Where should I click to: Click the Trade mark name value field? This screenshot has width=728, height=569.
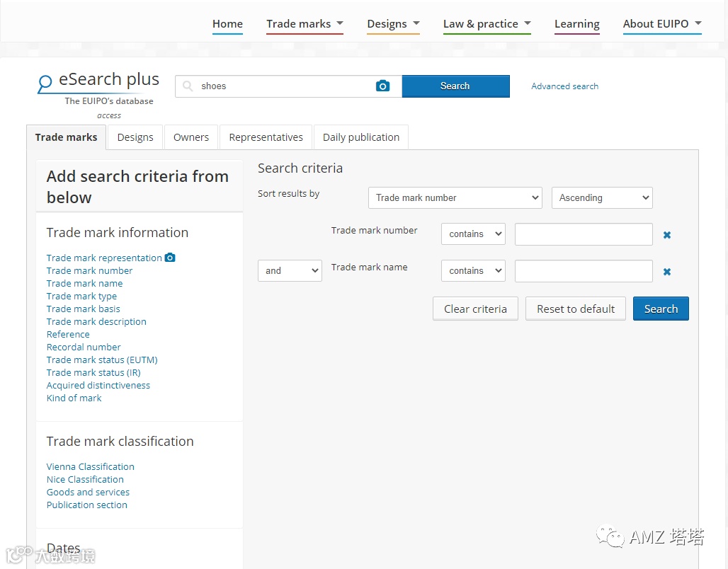[583, 270]
